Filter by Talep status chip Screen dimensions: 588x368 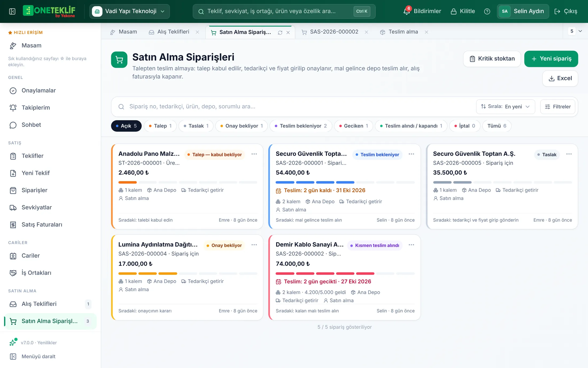(x=160, y=126)
